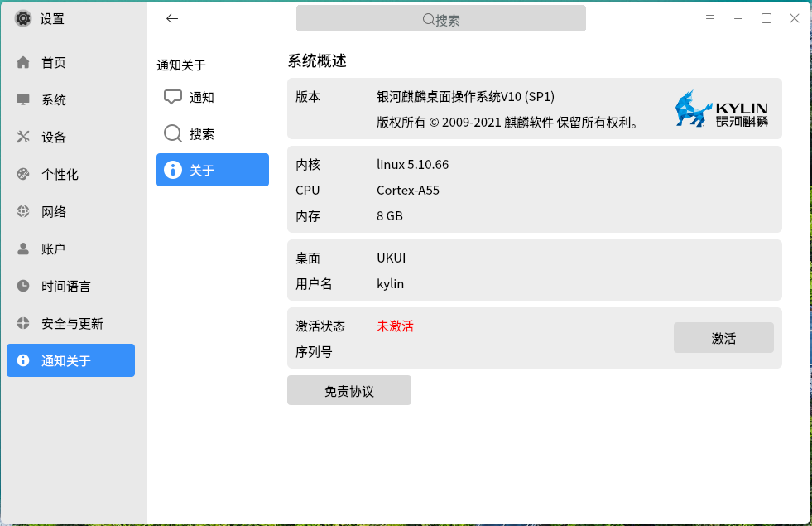This screenshot has width=812, height=526.
Task: Open the Personalization (个性化) palette icon
Action: [x=23, y=175]
